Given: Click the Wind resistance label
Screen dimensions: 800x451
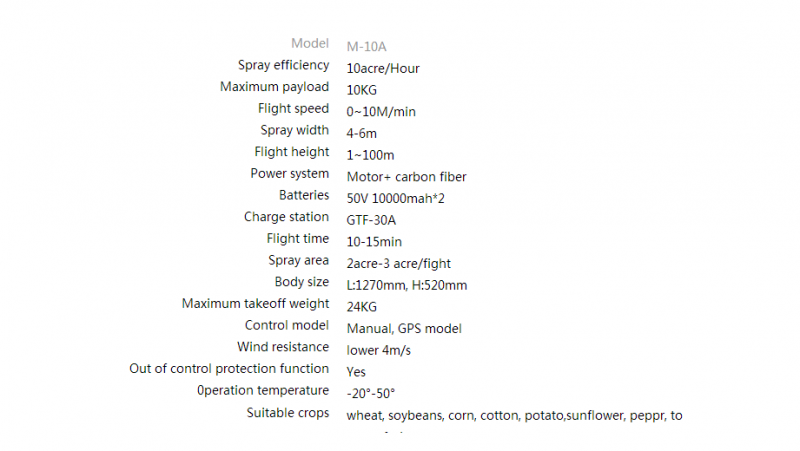Looking at the screenshot, I should (x=283, y=347).
